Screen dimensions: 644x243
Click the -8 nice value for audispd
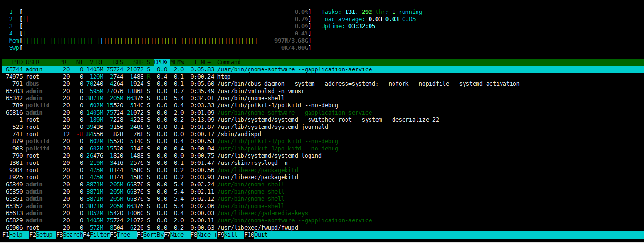pyautogui.click(x=80, y=134)
